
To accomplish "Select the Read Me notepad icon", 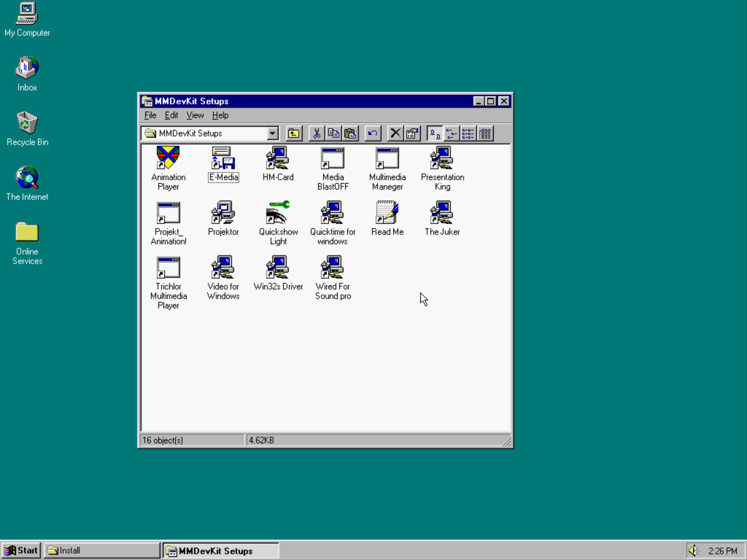I will pos(387,213).
